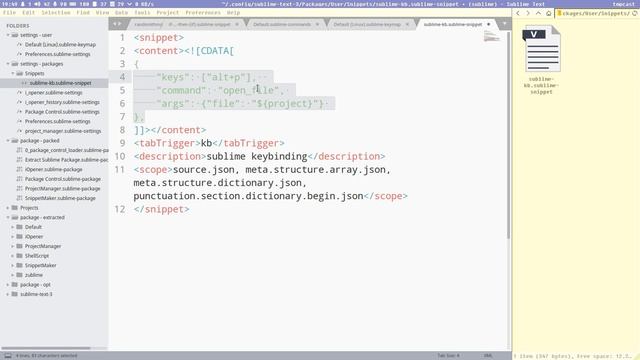Click the minimap in the editor

point(492,36)
